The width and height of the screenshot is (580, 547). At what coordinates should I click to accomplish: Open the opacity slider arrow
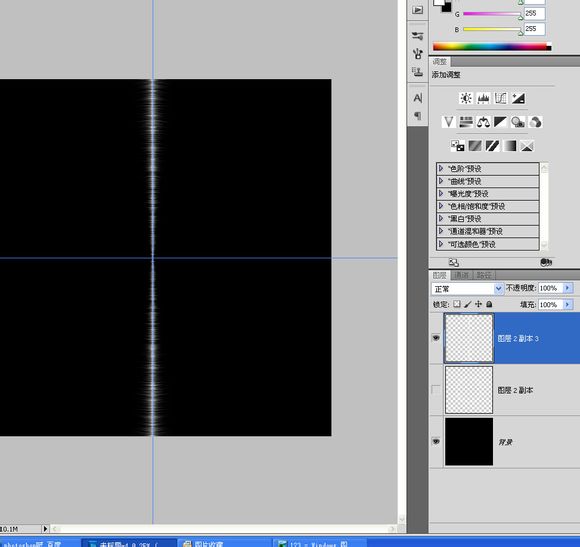click(x=568, y=288)
